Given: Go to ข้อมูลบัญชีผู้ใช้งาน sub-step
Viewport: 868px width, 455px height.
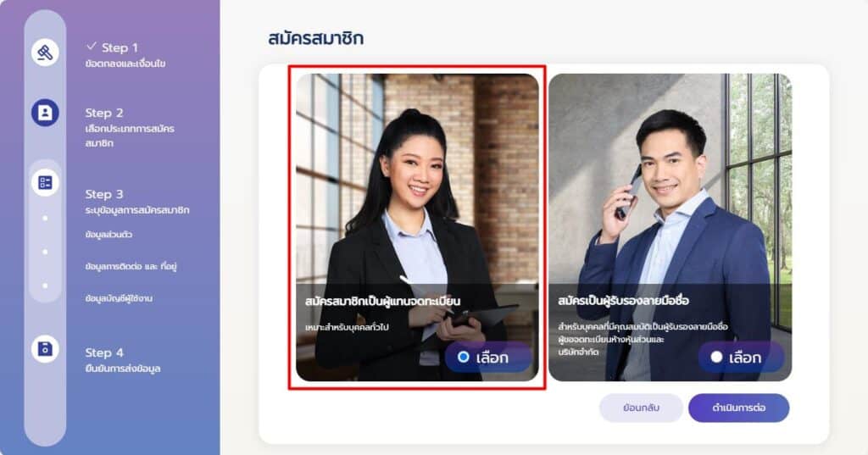Looking at the screenshot, I should click(x=119, y=298).
